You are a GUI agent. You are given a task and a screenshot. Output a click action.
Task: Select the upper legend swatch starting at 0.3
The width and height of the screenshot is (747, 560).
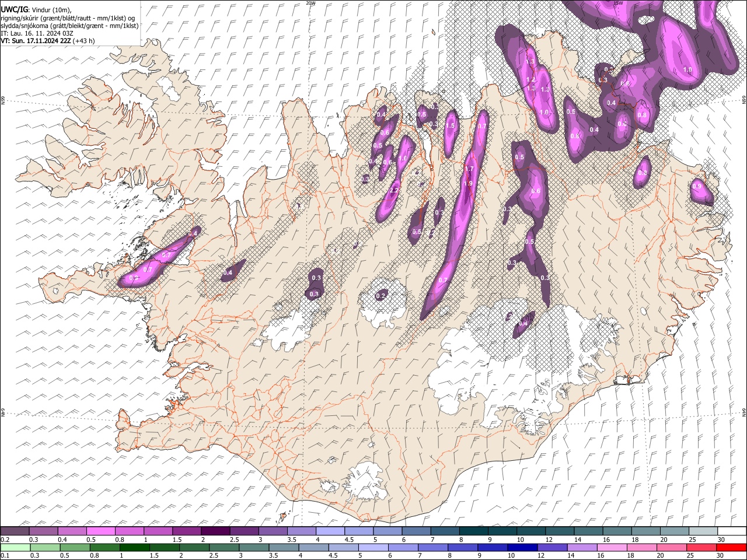(x=43, y=531)
